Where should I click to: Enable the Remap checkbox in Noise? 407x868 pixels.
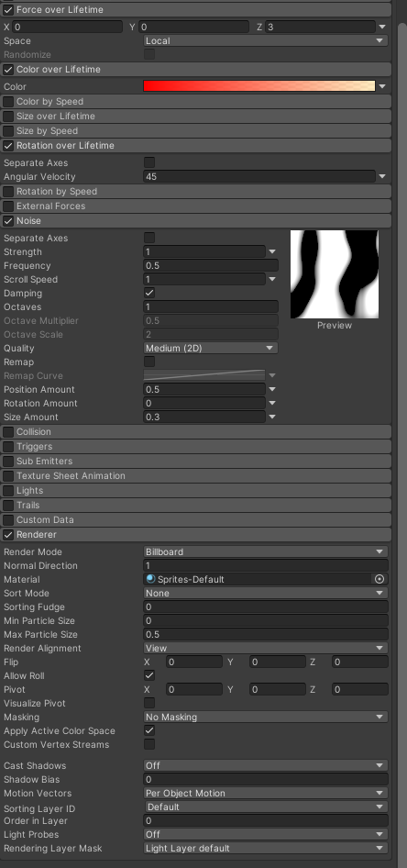[149, 362]
